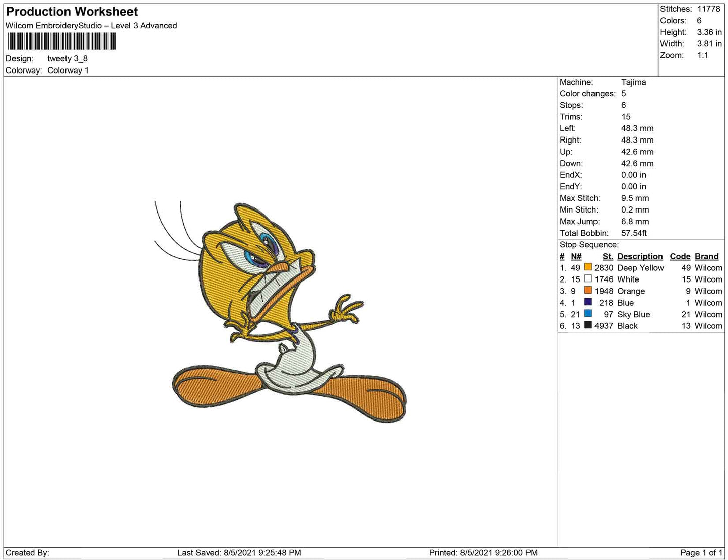Pick the Sky Blue color swatch
Image resolution: width=728 pixels, height=560 pixels.
click(x=588, y=314)
